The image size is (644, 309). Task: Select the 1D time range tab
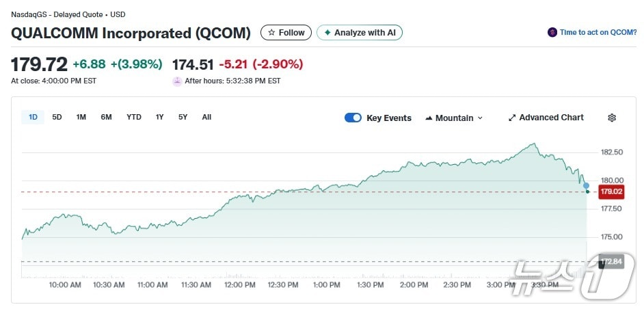click(33, 117)
